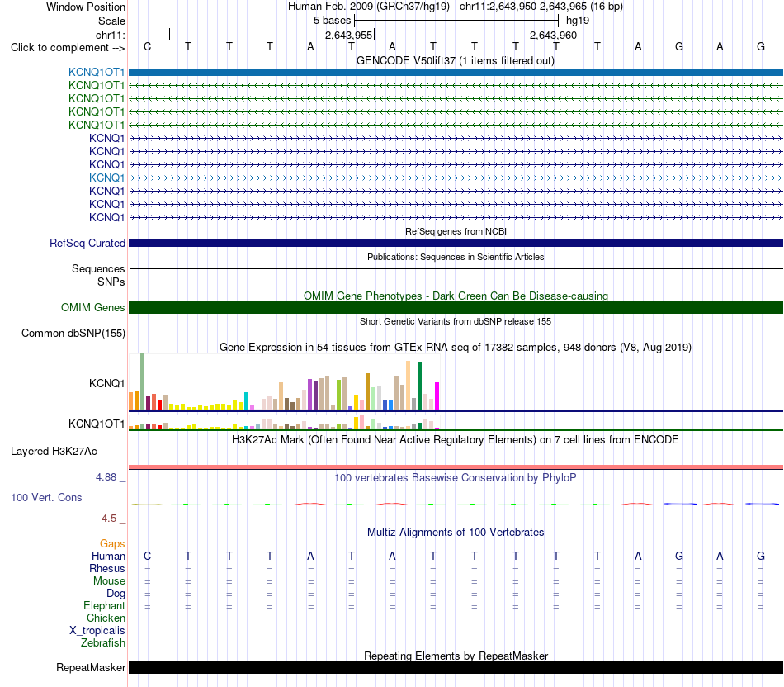Image resolution: width=784 pixels, height=687 pixels.
Task: Open the Common dbSNP(155) track label
Action: [73, 334]
